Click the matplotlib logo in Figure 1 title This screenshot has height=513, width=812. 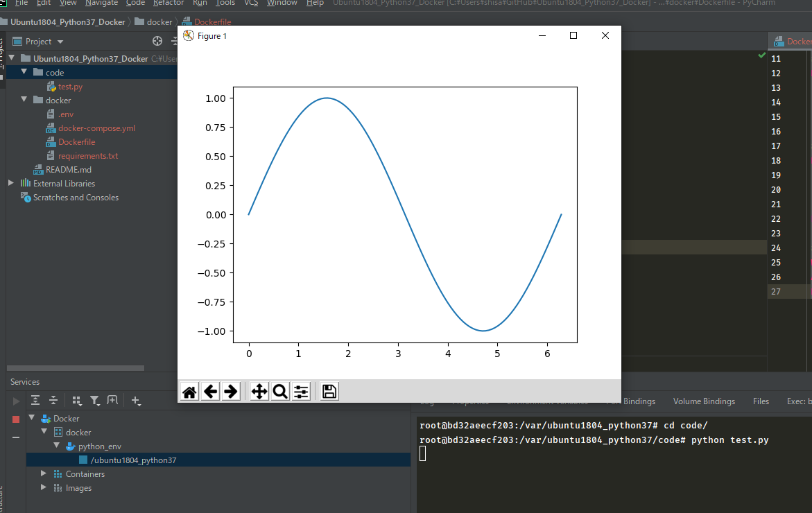coord(189,35)
